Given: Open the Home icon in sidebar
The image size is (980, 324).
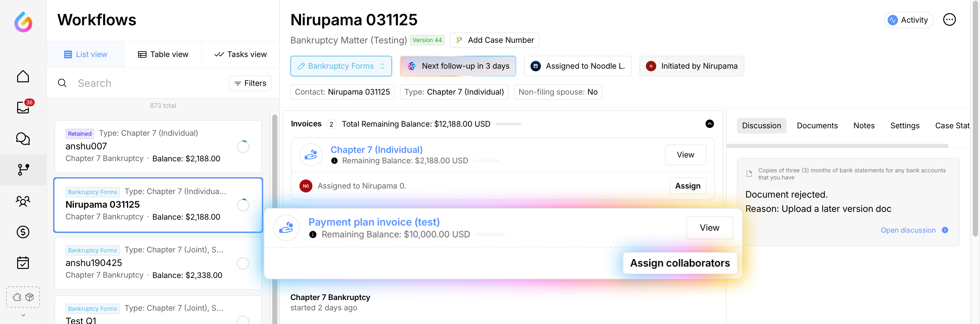Looking at the screenshot, I should [x=23, y=76].
